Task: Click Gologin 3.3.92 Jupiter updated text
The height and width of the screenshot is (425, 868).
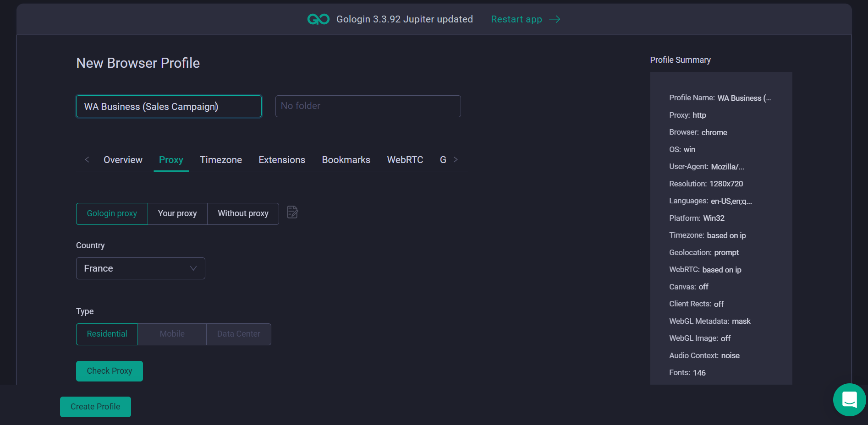Action: point(405,19)
